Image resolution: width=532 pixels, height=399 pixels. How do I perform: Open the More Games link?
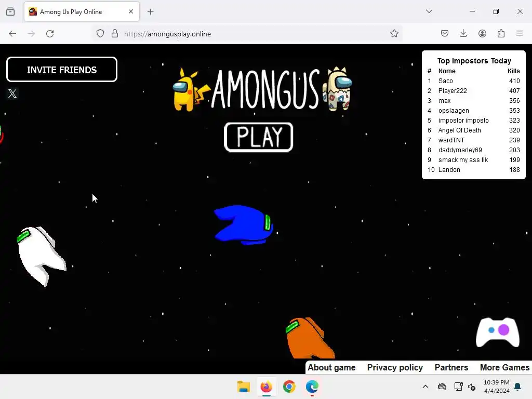tap(504, 367)
